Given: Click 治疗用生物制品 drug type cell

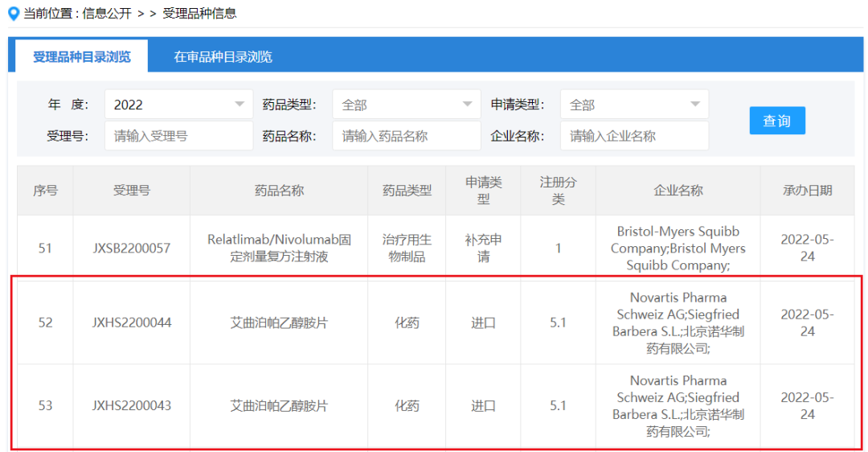Looking at the screenshot, I should click(407, 249).
